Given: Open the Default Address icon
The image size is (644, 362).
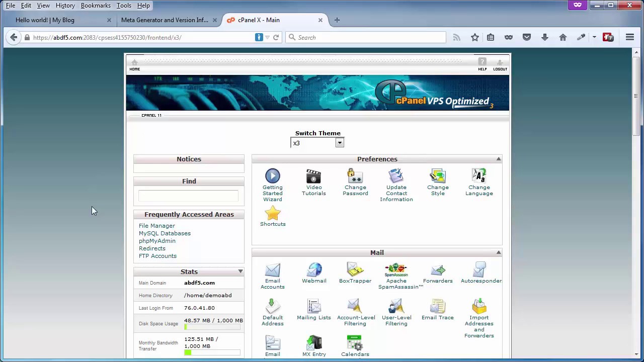Looking at the screenshot, I should click(273, 307).
